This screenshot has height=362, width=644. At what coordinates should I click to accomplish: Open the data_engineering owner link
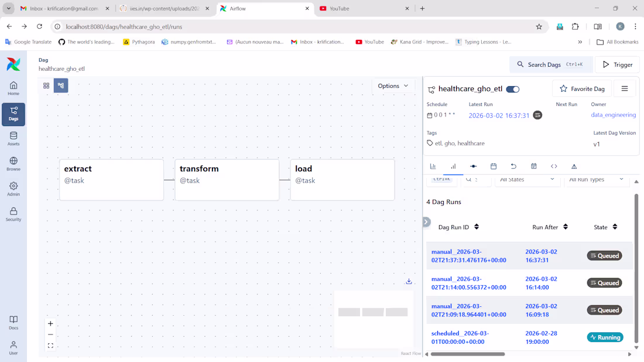click(x=613, y=115)
